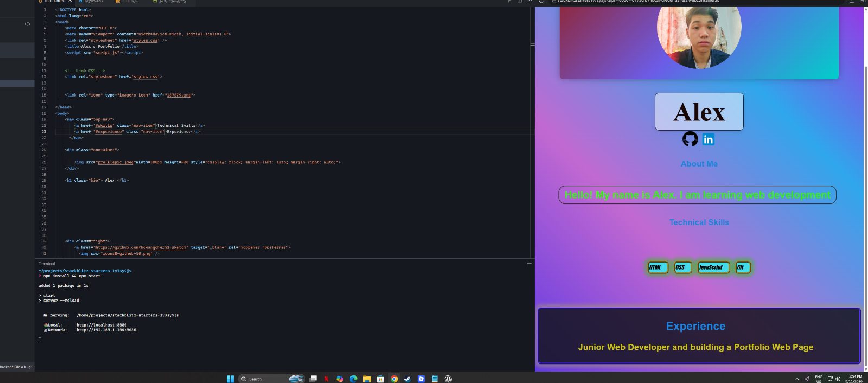Select the JavaScript skill badge
This screenshot has width=868, height=383.
[713, 267]
